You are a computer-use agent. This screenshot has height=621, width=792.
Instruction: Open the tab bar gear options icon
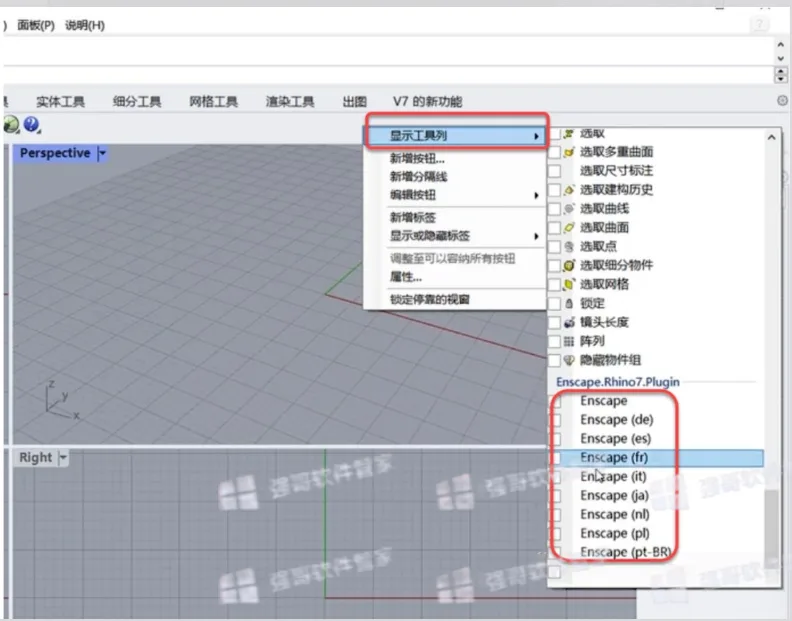click(782, 101)
